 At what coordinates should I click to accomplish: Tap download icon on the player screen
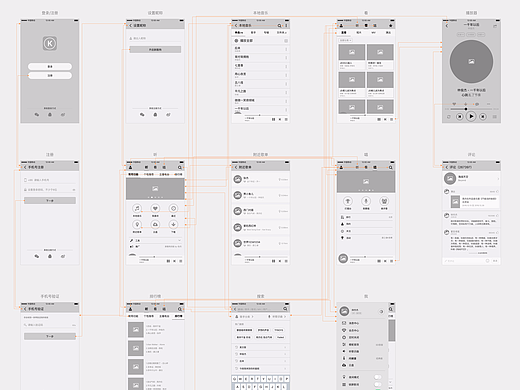coord(466,104)
